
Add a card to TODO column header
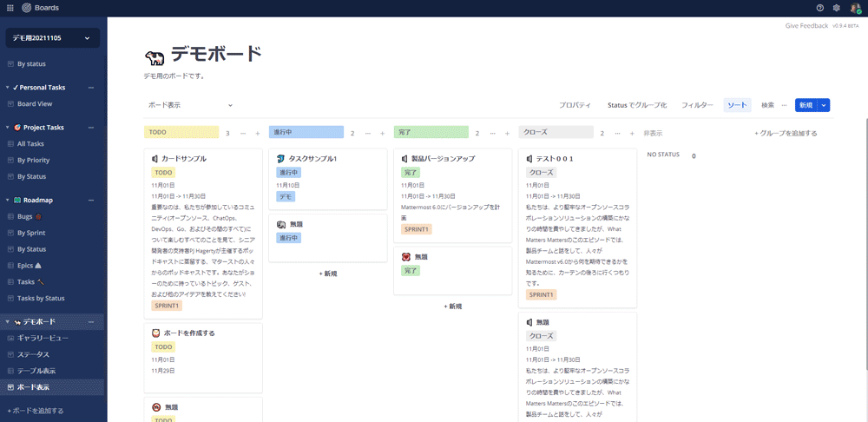[258, 134]
